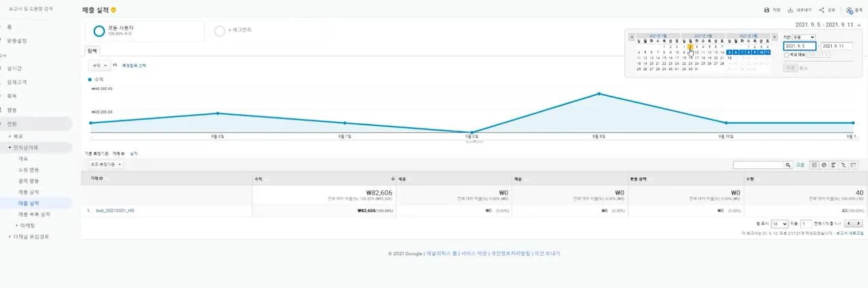The height and width of the screenshot is (288, 868).
Task: Switch to pivot table view icon
Action: coord(853,165)
